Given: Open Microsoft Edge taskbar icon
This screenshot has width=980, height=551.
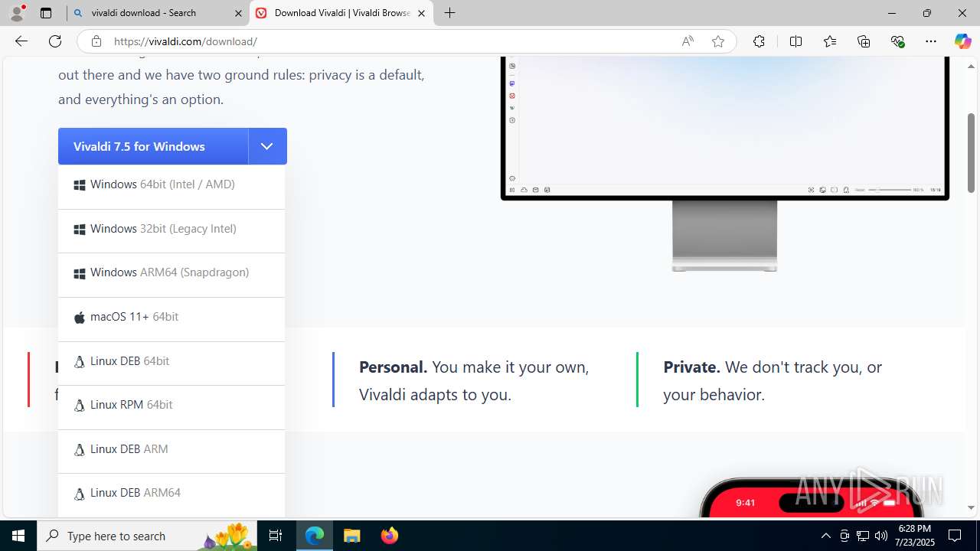Looking at the screenshot, I should coord(315,536).
